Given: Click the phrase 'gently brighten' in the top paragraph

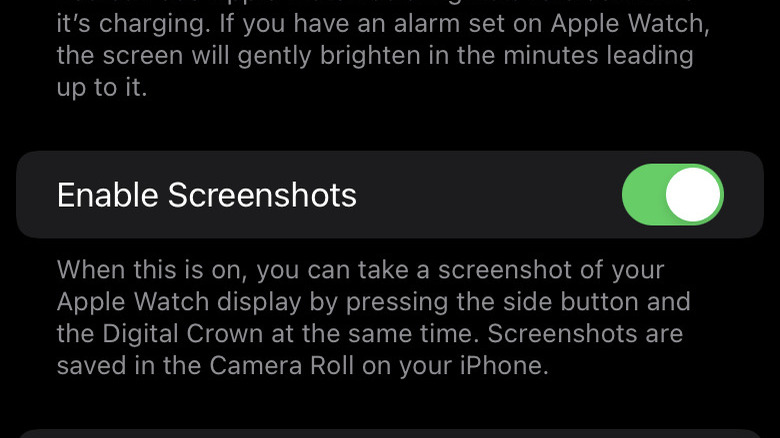Looking at the screenshot, I should pos(329,55).
